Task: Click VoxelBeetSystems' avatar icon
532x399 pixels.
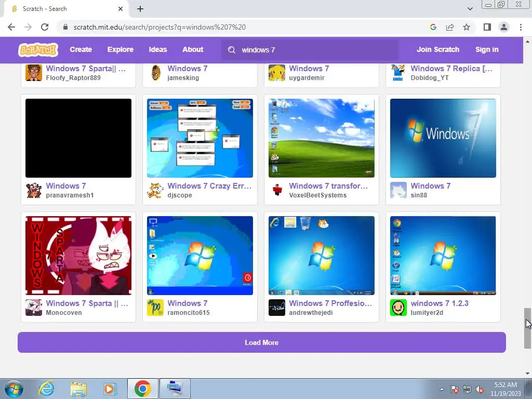Action: 277,190
